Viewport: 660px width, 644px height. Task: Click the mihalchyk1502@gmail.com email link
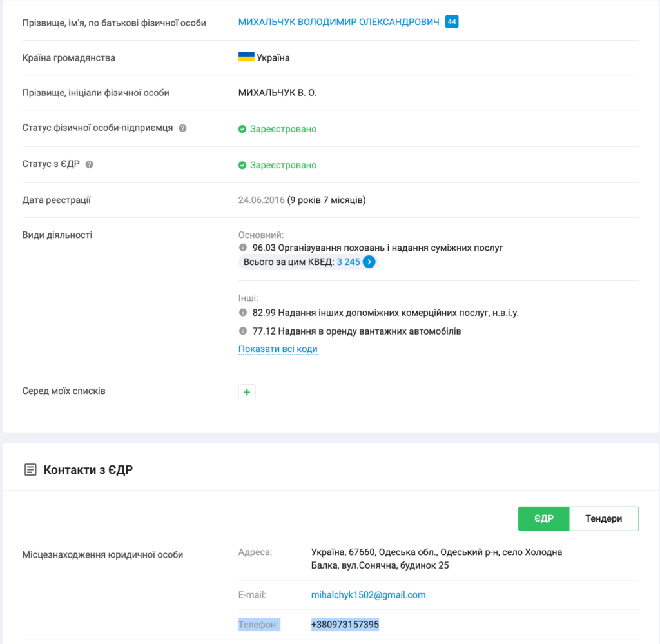pos(368,595)
